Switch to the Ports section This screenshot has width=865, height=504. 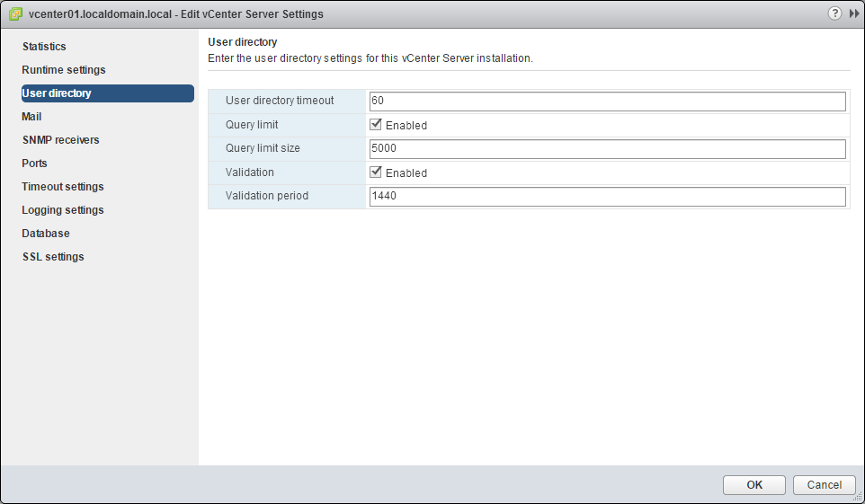coord(34,164)
